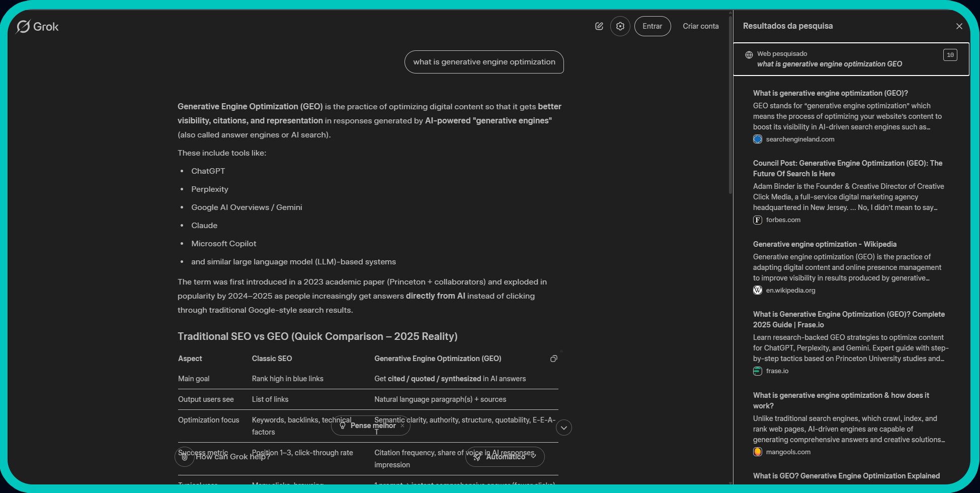Click the Entrar button
Viewport: 980px width, 493px height.
(652, 26)
